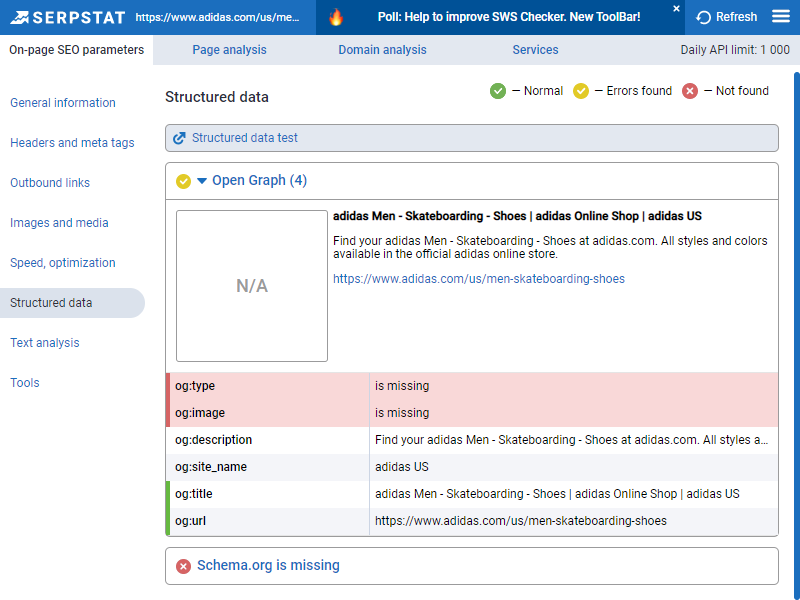Click the poll banner text about the SWS Checker

(x=509, y=17)
